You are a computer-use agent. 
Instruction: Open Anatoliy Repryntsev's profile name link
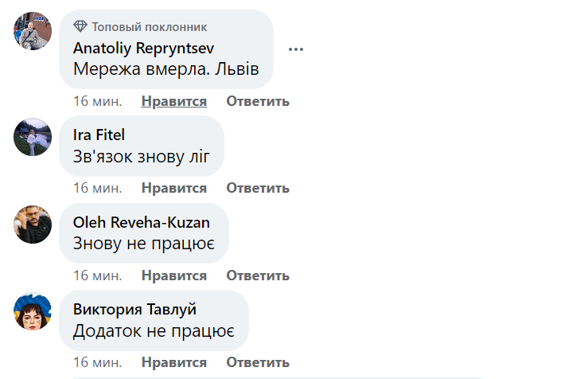tap(143, 48)
